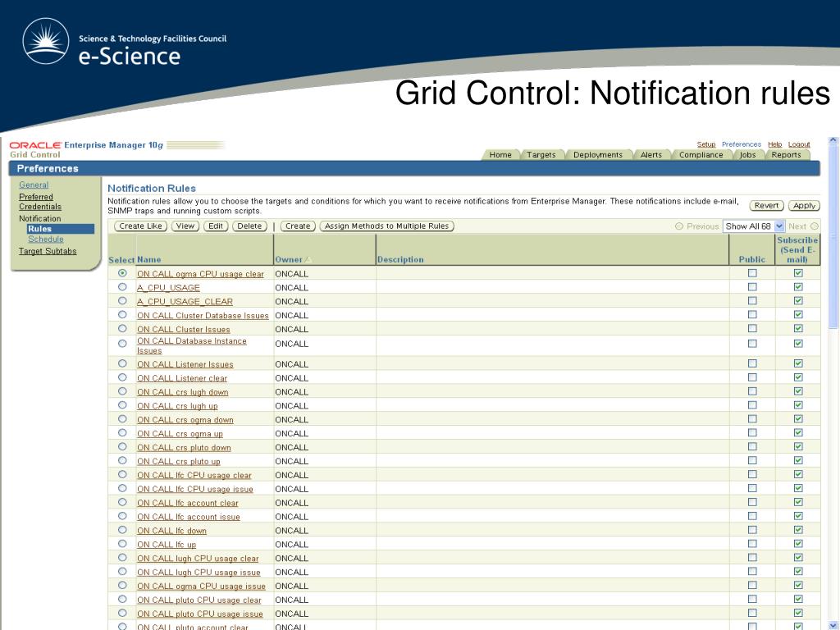
Task: Open the ON CALL pluto CPU usage clear rule
Action: [199, 600]
